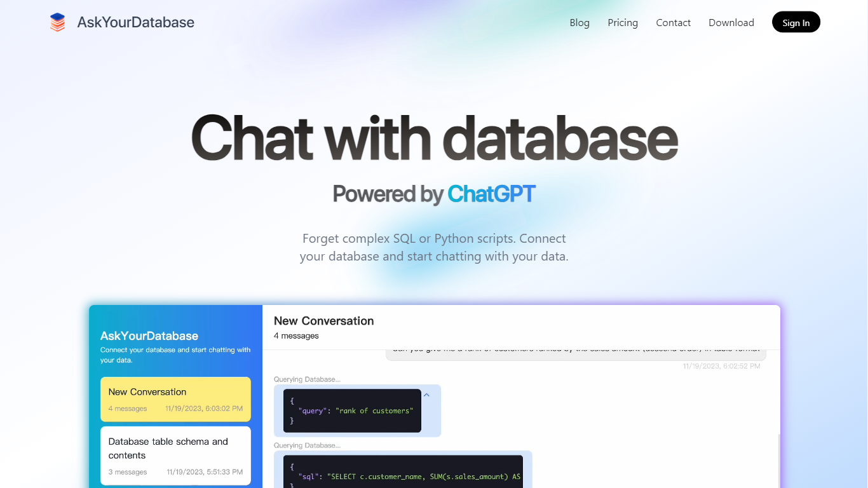Collapse the 'rank of customers' query block
Image resolution: width=868 pixels, height=488 pixels.
point(426,395)
